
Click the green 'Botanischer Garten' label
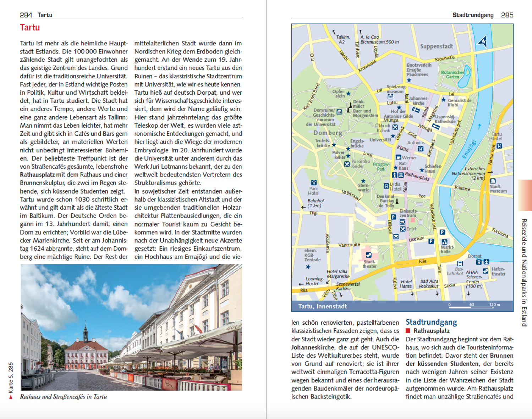[453, 74]
